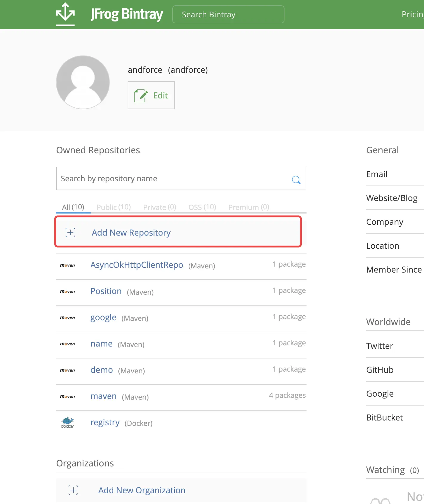Click the 4 packages count text
Image resolution: width=424 pixels, height=504 pixels.
pyautogui.click(x=287, y=395)
